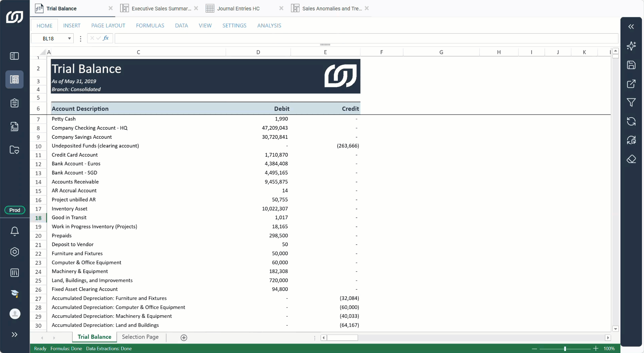
Task: Click the vertical scrollbar down arrow
Action: tap(615, 329)
